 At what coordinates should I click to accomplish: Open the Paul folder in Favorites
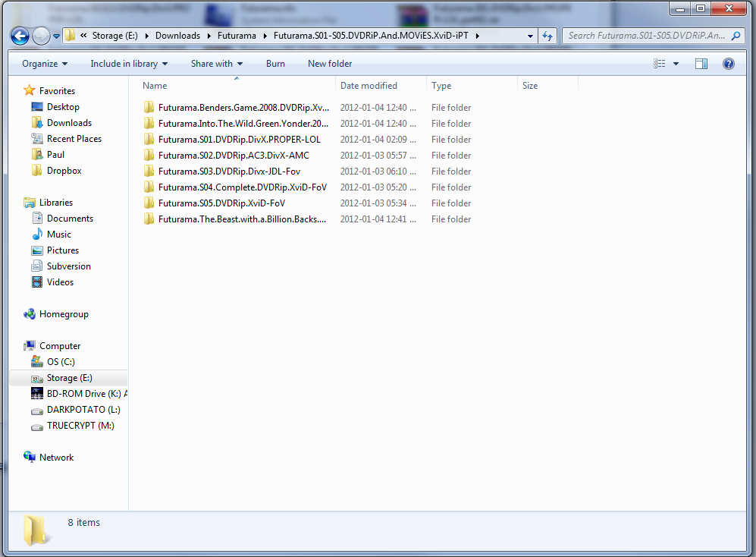(55, 155)
